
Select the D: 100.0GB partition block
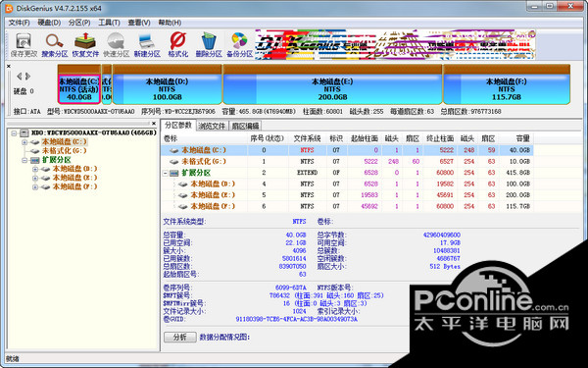[167, 84]
